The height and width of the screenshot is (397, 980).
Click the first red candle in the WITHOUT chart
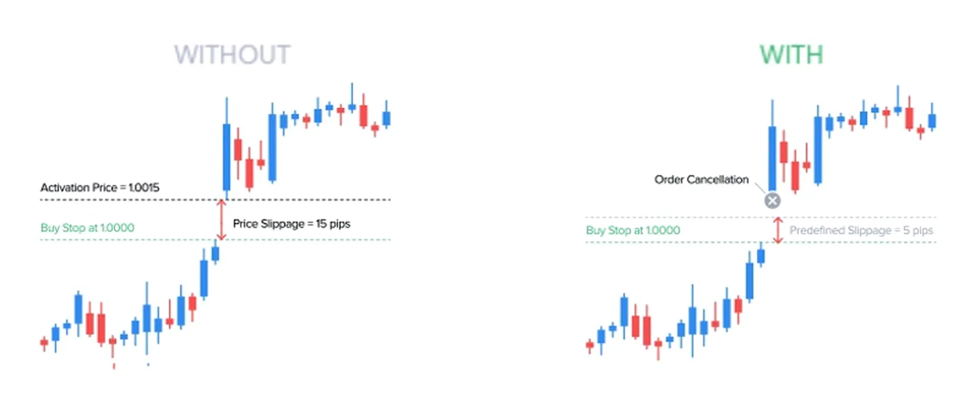click(44, 342)
